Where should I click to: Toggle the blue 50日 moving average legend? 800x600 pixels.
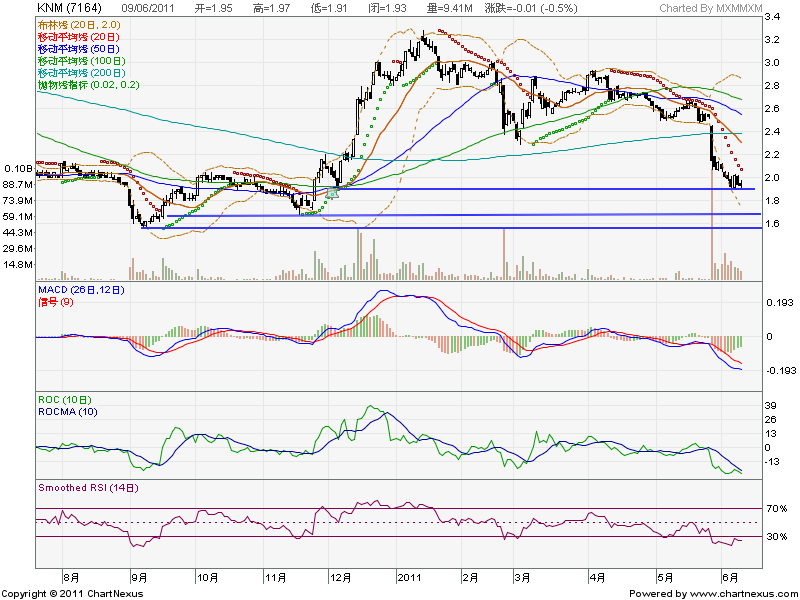tap(82, 47)
